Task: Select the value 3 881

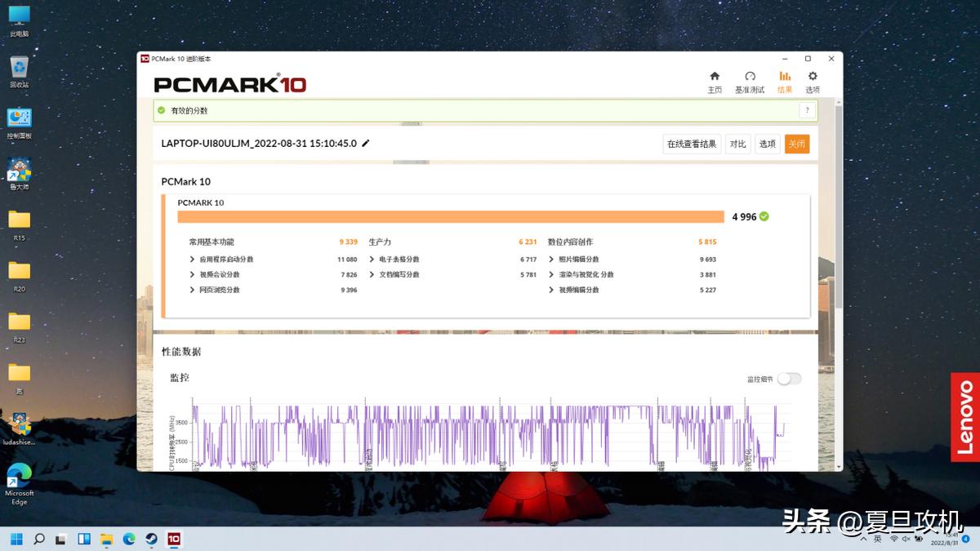Action: click(x=708, y=275)
